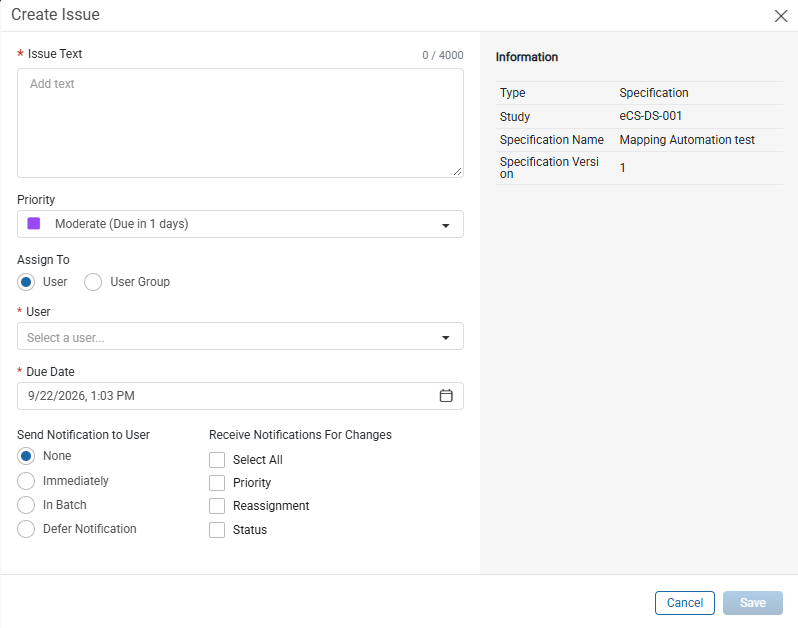Click the Mapping Automation test value

(x=687, y=140)
